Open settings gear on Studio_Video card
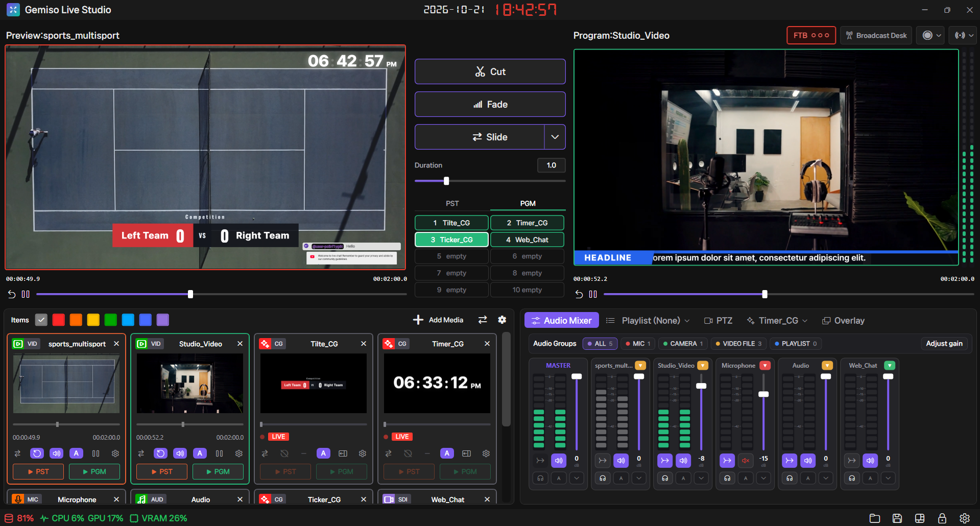Screen dimensions: 980x526 239,453
